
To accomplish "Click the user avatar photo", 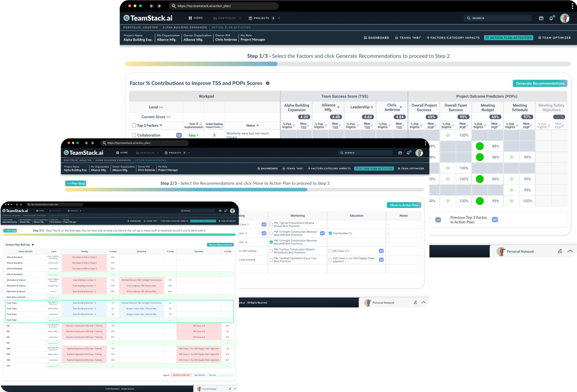I will click(x=565, y=18).
